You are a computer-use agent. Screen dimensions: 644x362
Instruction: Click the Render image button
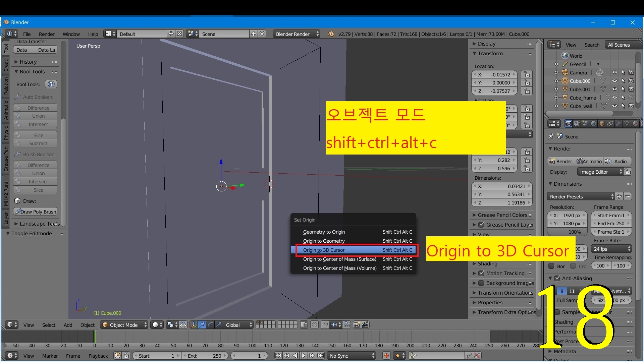point(560,162)
